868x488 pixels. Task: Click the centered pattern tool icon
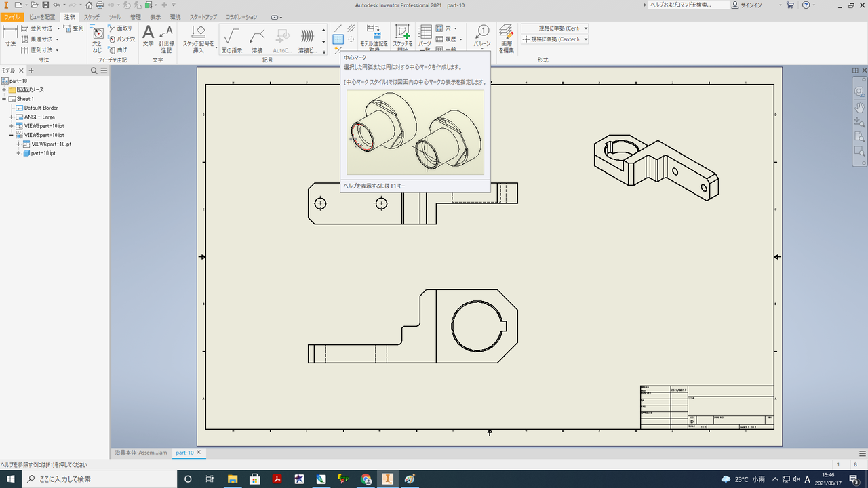click(x=351, y=39)
